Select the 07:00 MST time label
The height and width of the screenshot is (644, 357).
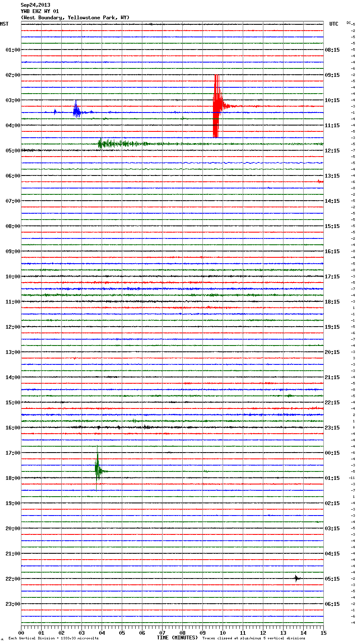point(13,201)
